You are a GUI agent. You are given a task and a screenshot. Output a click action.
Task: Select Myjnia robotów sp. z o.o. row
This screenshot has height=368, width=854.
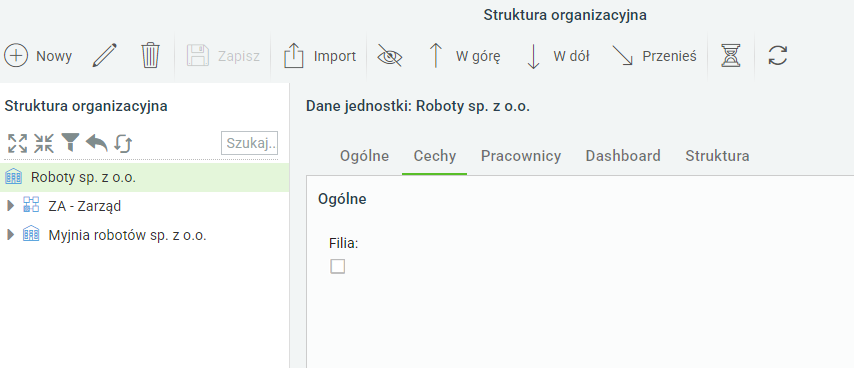[144, 235]
